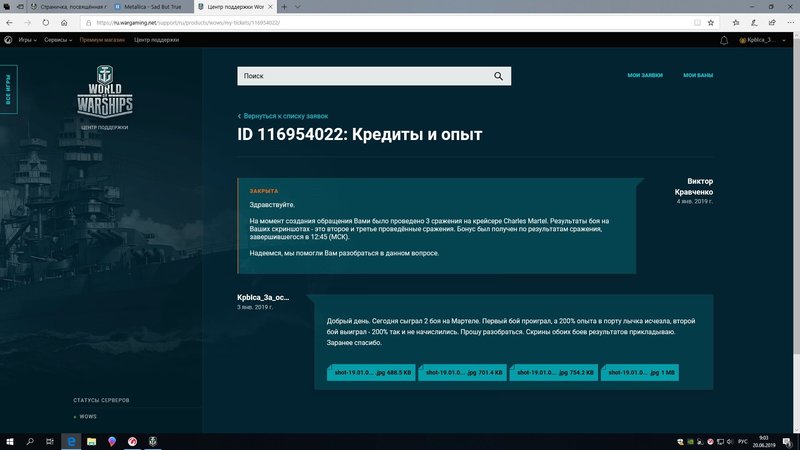Expand the Сервисы dropdown menu

58,40
